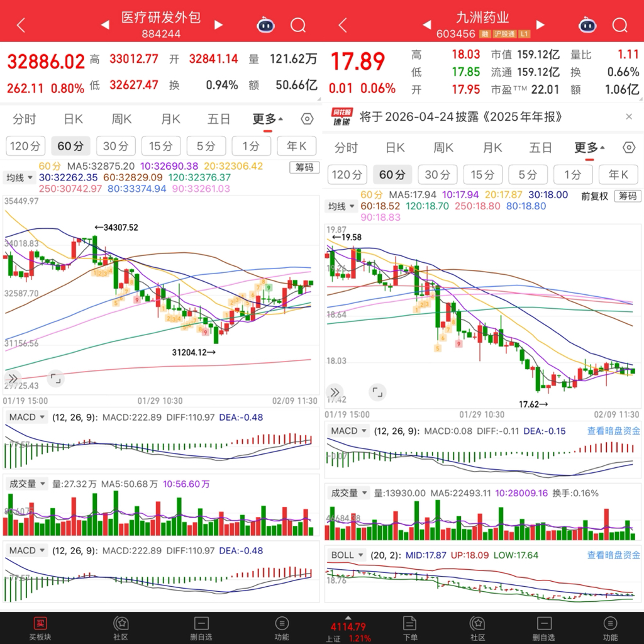The image size is (644, 644).
Task: Open search on 九洲药业 header
Action: coord(620,25)
